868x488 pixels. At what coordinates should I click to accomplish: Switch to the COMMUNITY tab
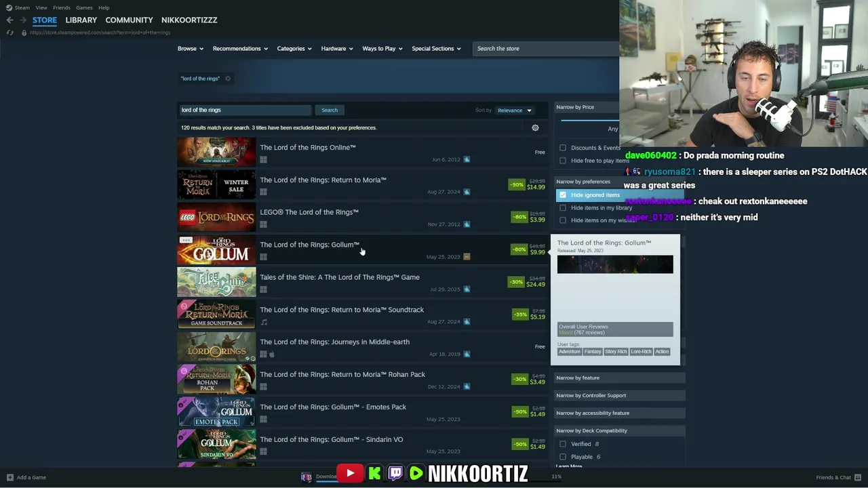coord(129,20)
